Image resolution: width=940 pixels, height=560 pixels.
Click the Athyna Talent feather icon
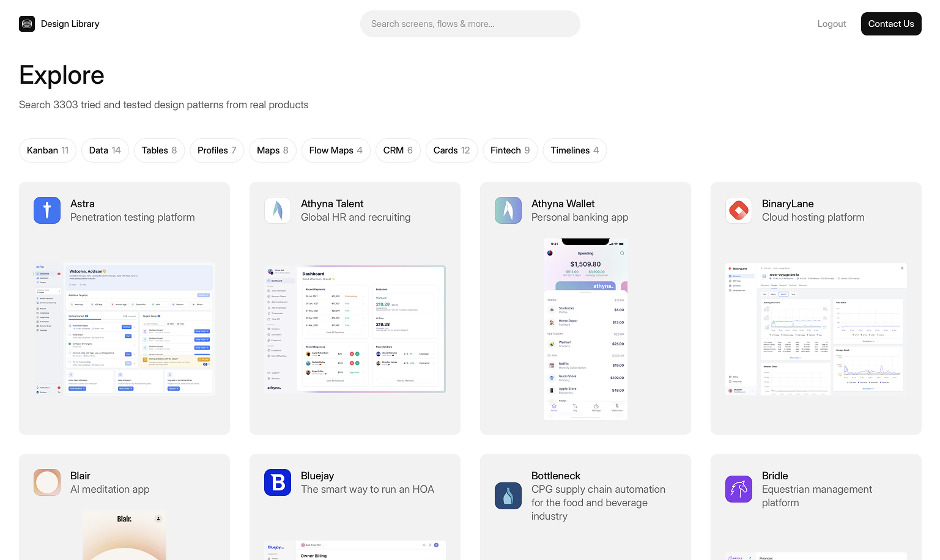pyautogui.click(x=278, y=210)
